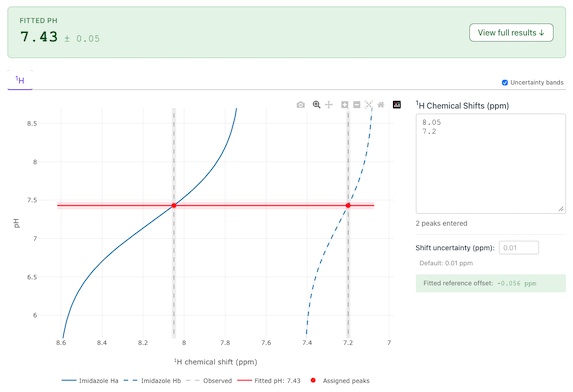Focus the 1H Chemical Shifts text area
Screen dimensions: 573x392
490,163
